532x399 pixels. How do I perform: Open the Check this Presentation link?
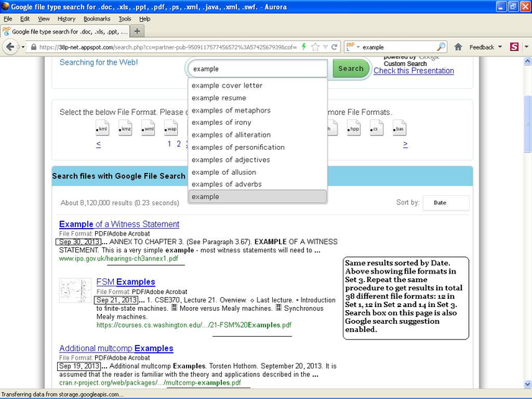[x=413, y=71]
